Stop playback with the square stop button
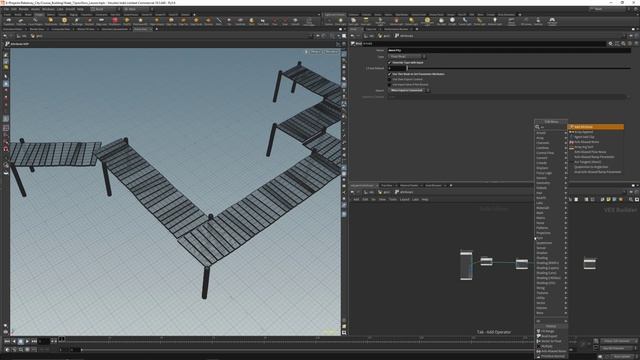Image resolution: width=640 pixels, height=360 pixels. [20, 341]
